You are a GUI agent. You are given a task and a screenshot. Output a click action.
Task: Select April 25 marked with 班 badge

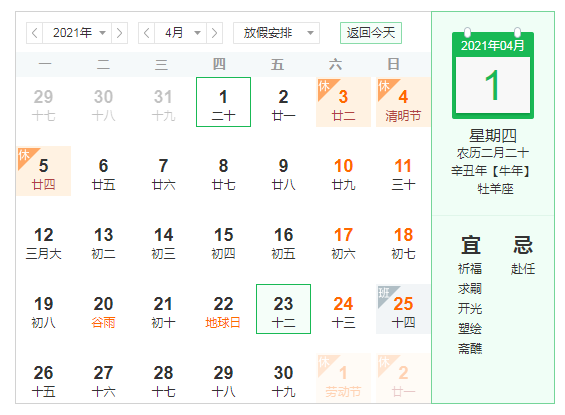403,309
